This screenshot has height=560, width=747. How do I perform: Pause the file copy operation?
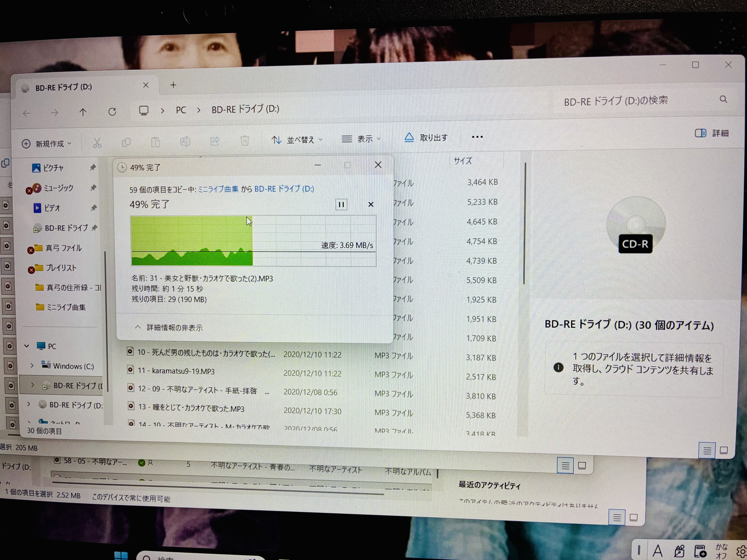(x=341, y=205)
